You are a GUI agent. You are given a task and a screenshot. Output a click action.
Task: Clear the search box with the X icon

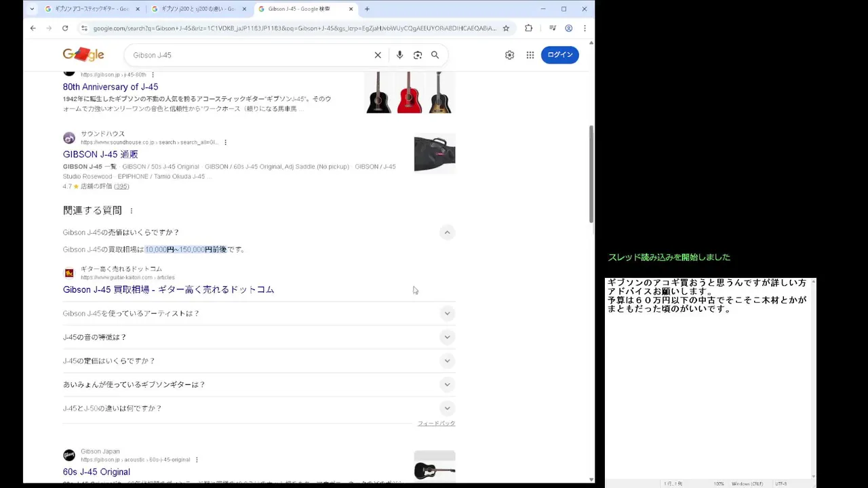(x=378, y=55)
